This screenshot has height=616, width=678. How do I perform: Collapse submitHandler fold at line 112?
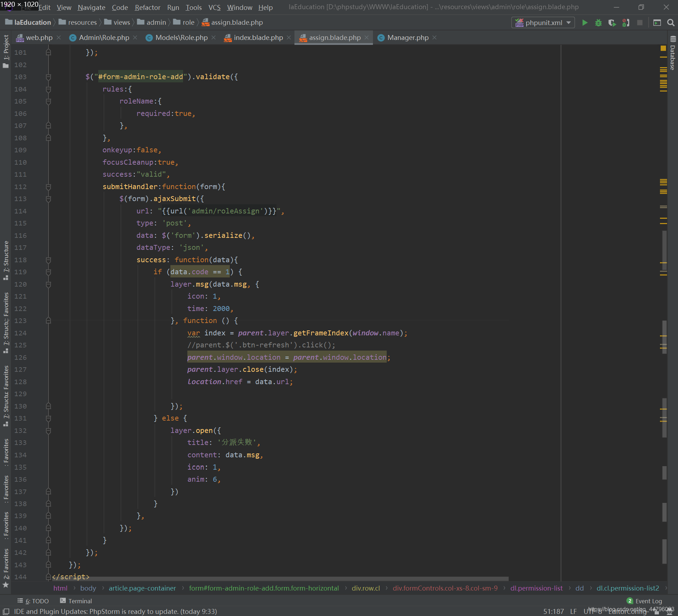pos(48,187)
